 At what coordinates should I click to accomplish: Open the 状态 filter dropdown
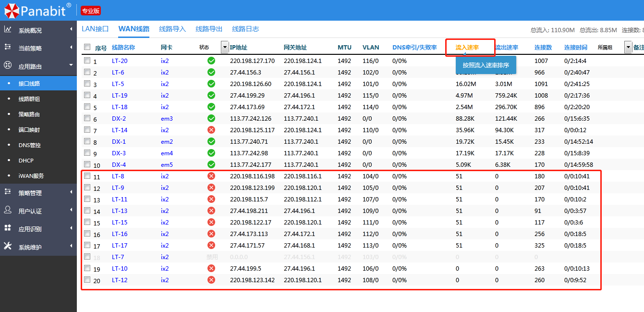(x=225, y=47)
